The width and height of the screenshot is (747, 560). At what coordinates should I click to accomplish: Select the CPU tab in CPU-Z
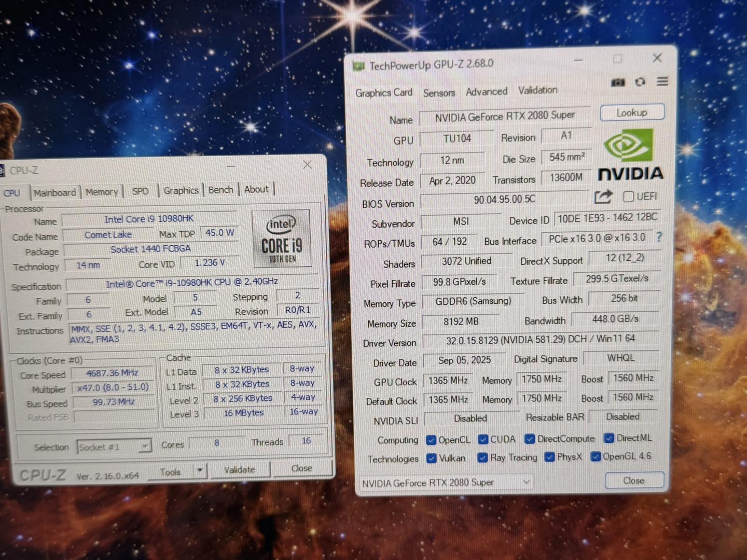(12, 193)
